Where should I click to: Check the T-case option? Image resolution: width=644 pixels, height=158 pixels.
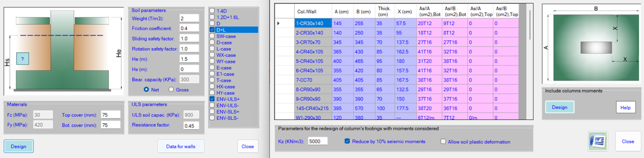coord(212,80)
